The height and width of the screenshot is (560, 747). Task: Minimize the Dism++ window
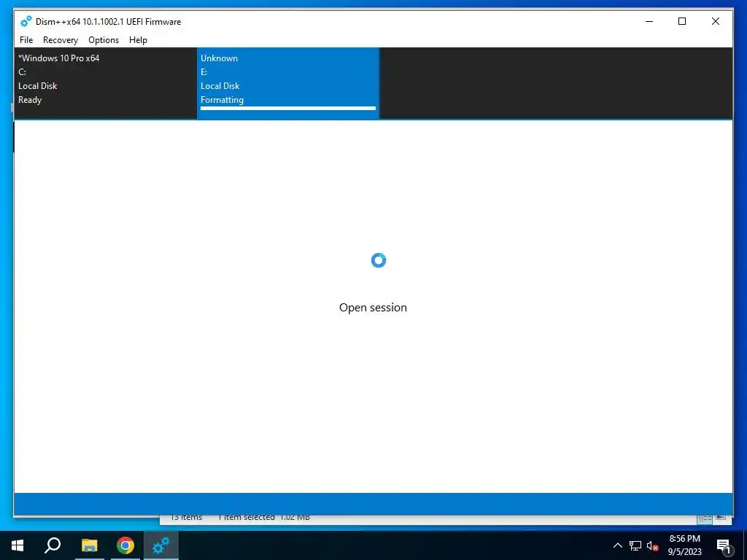click(649, 21)
